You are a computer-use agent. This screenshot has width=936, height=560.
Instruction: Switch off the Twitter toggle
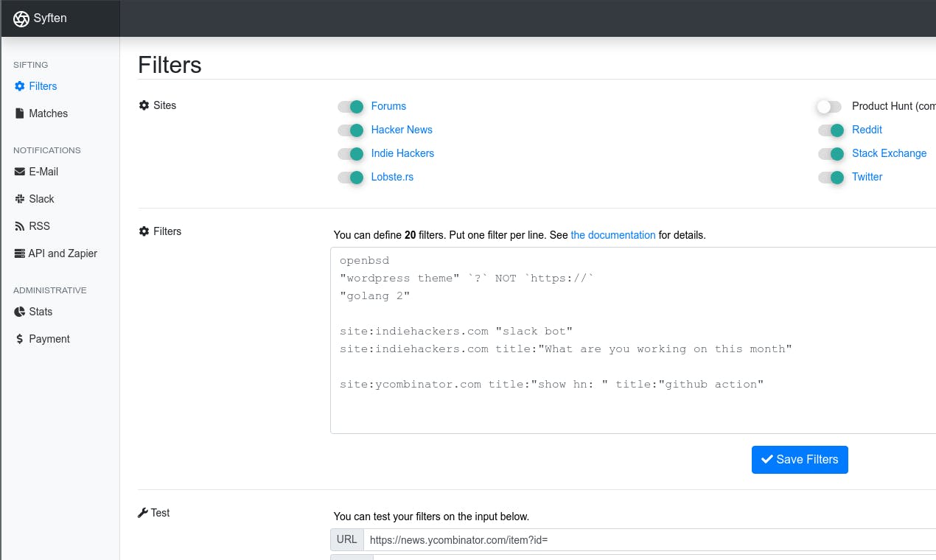[x=831, y=178]
